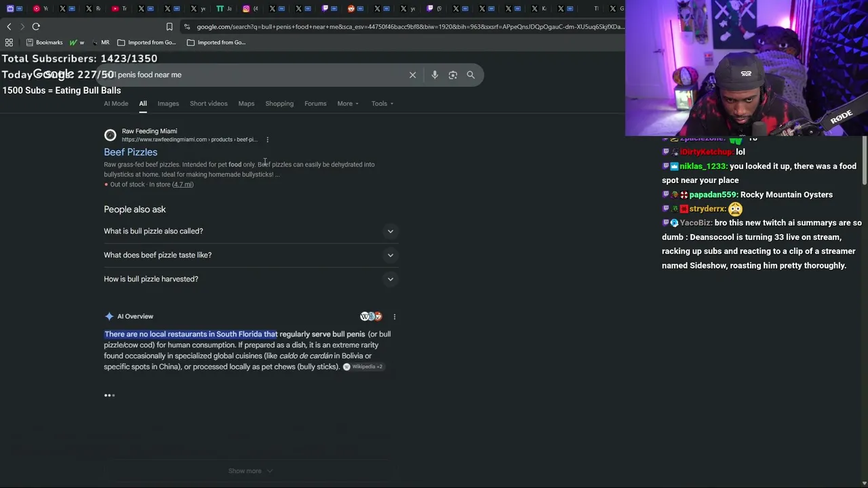Image resolution: width=868 pixels, height=488 pixels.
Task: Click the 'People also ask' heading
Action: pos(135,209)
